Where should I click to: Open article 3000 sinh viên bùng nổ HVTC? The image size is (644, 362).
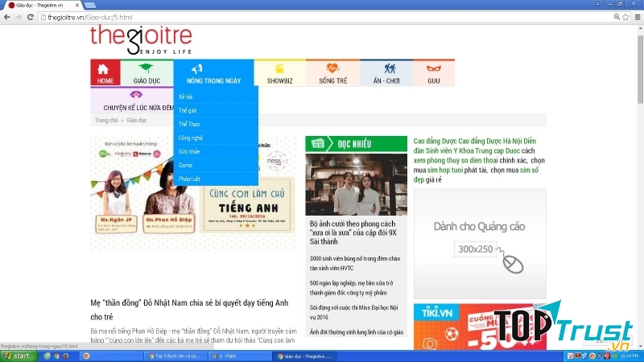click(355, 263)
